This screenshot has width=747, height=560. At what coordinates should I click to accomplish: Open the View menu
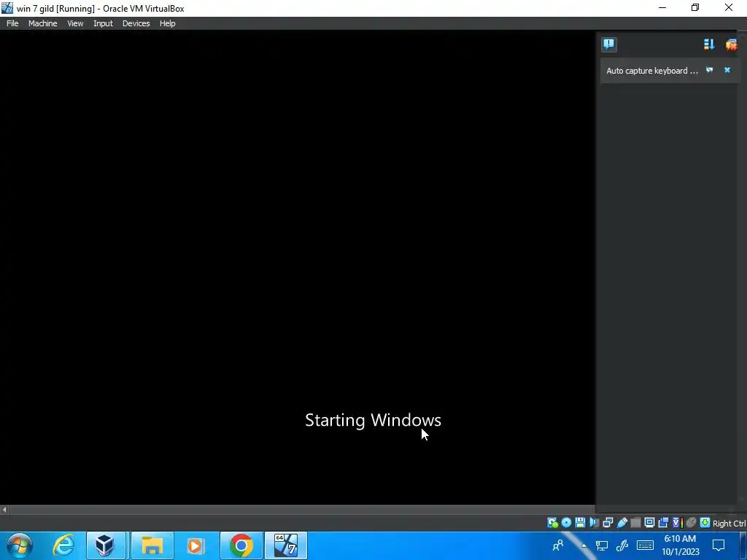click(75, 23)
